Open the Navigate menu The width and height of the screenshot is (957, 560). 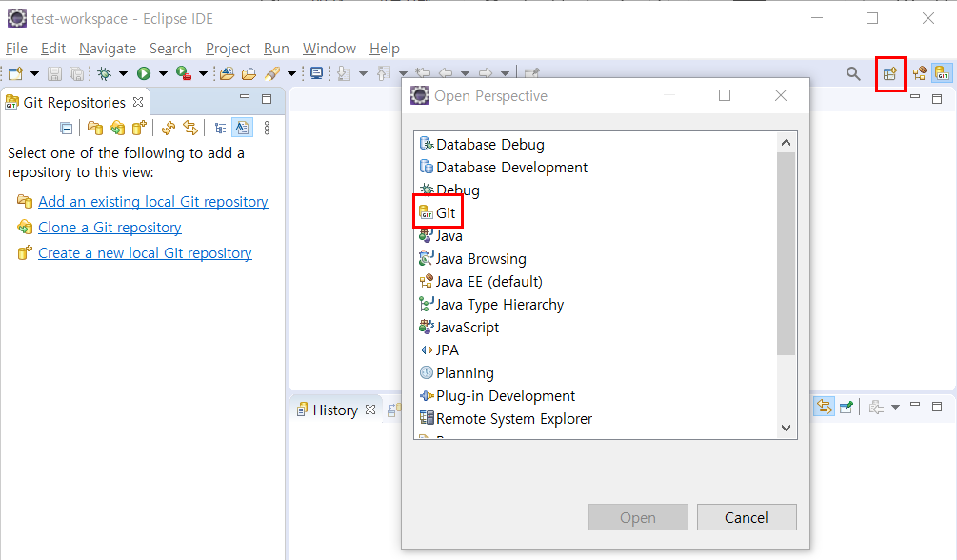(x=108, y=49)
